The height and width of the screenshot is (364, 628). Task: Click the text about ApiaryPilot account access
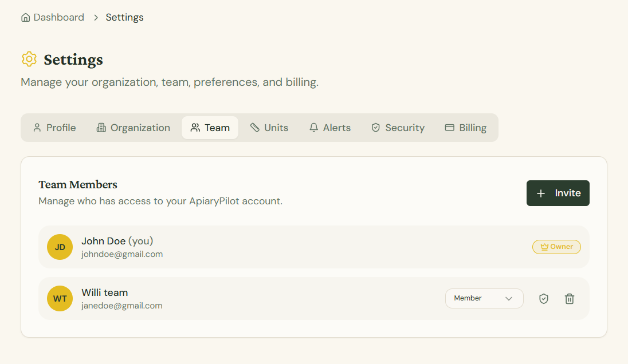[x=160, y=201]
